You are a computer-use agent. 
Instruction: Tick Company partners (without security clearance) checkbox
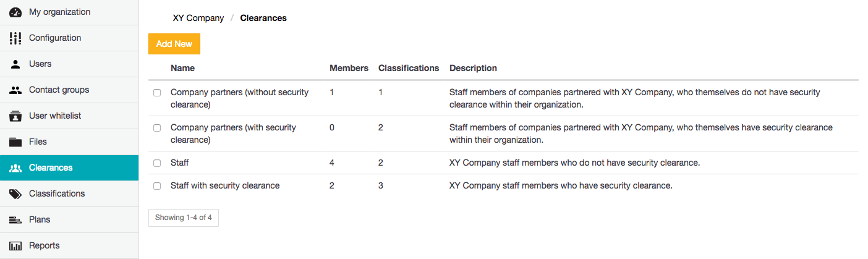click(157, 93)
